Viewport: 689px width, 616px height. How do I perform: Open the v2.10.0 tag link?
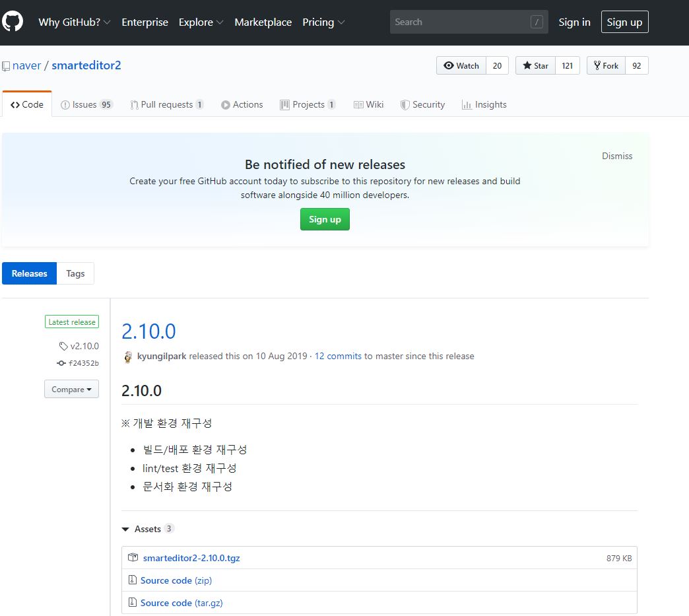coord(84,346)
